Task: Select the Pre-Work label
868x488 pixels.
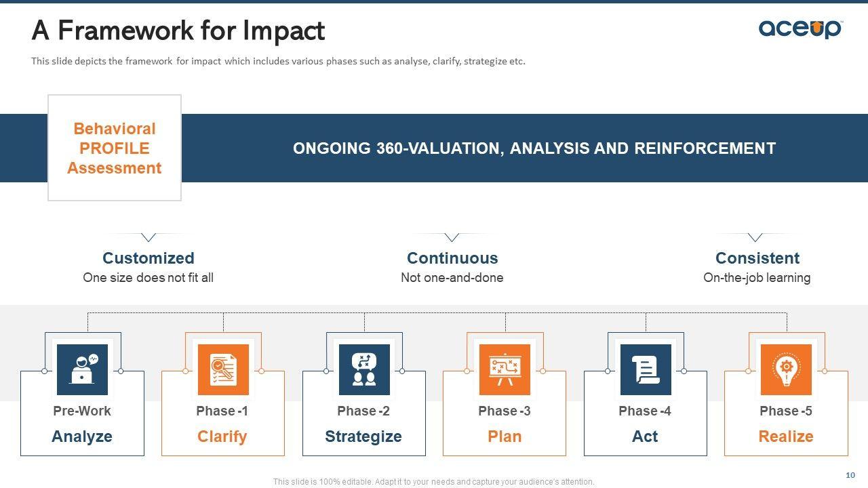Action: (x=82, y=411)
